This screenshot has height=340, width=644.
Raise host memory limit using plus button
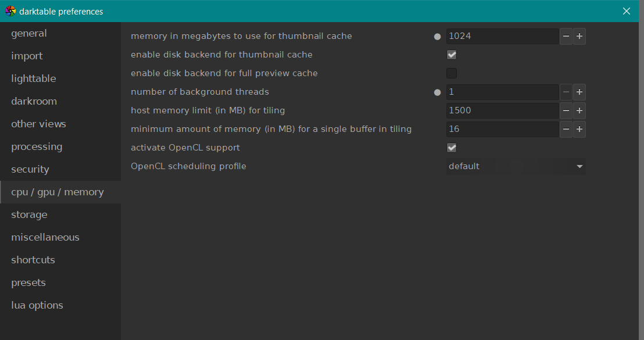pyautogui.click(x=579, y=110)
